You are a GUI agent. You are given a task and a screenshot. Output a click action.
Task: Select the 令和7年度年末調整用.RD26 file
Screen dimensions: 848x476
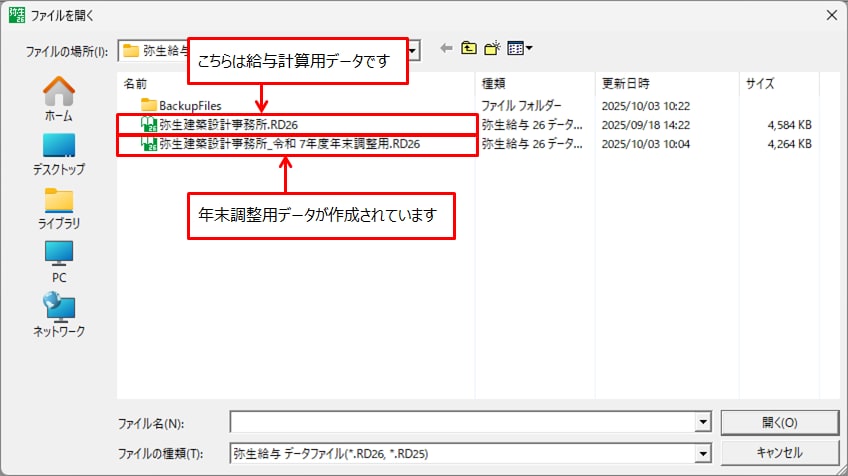288,144
